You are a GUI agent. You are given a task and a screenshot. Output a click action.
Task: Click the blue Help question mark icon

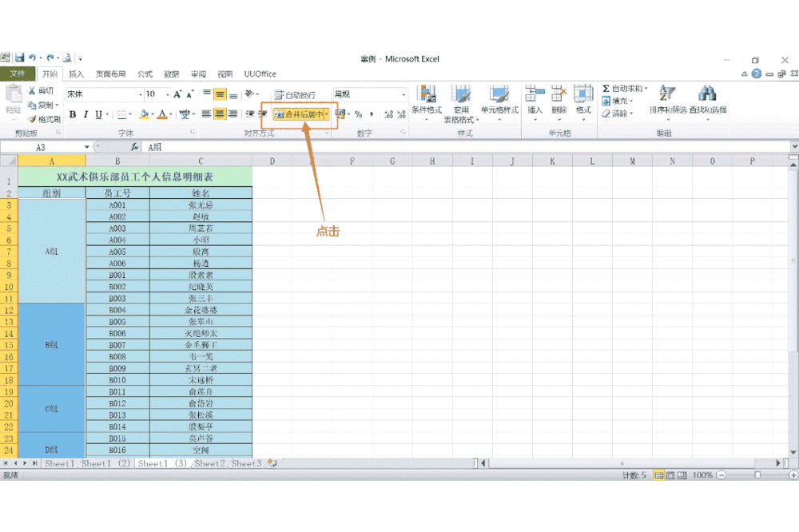(757, 73)
